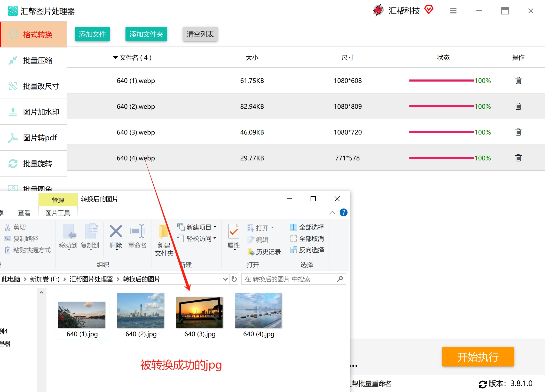Image resolution: width=545 pixels, height=392 pixels.
Task: Open 图片加水印 in the sidebar
Action: pos(34,112)
